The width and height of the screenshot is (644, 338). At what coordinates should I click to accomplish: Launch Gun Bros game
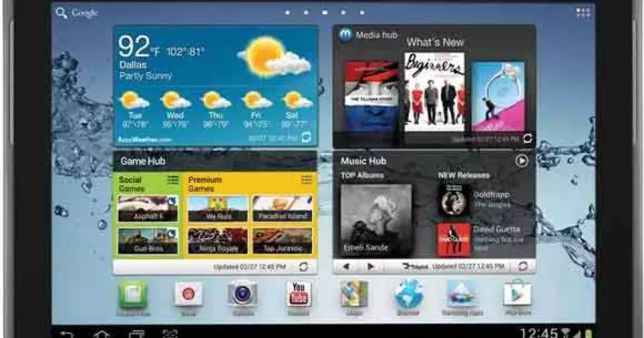point(148,241)
